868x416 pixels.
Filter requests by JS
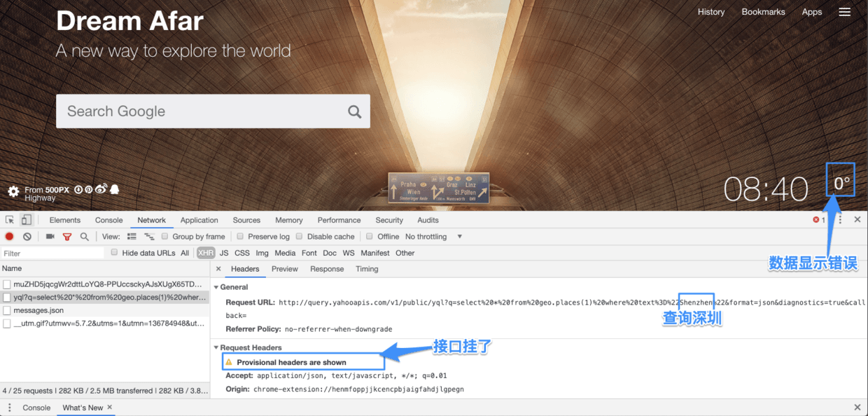click(224, 253)
